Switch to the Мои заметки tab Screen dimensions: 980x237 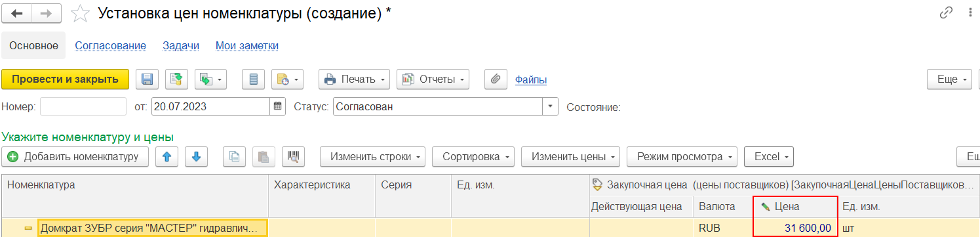247,46
